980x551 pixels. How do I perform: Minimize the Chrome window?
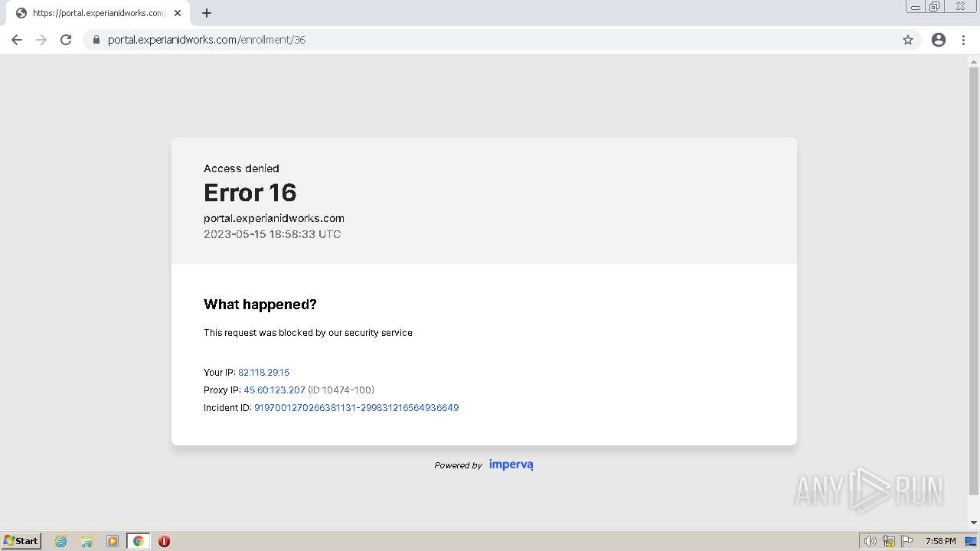click(x=916, y=7)
